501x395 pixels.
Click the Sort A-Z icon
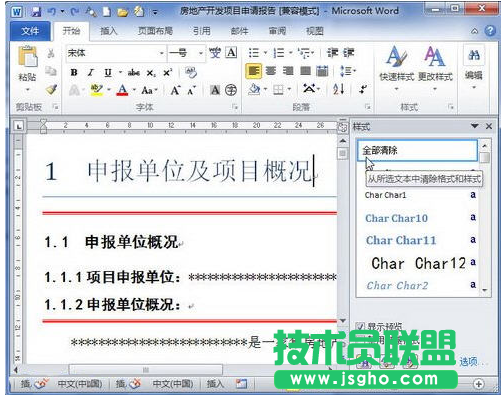339,89
